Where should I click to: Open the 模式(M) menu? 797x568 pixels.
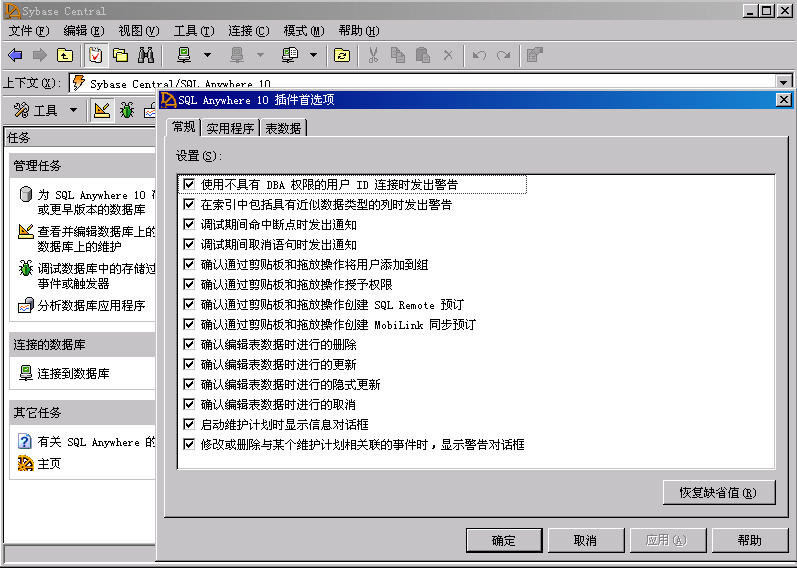tap(304, 31)
